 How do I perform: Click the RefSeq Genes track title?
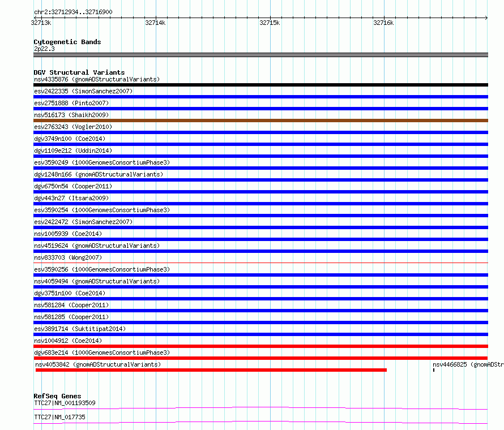[58, 396]
